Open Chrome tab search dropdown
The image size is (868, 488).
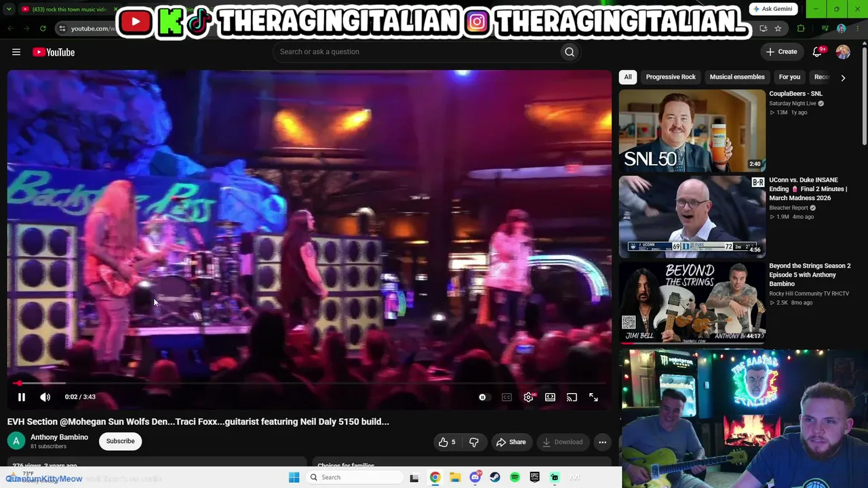coord(9,9)
